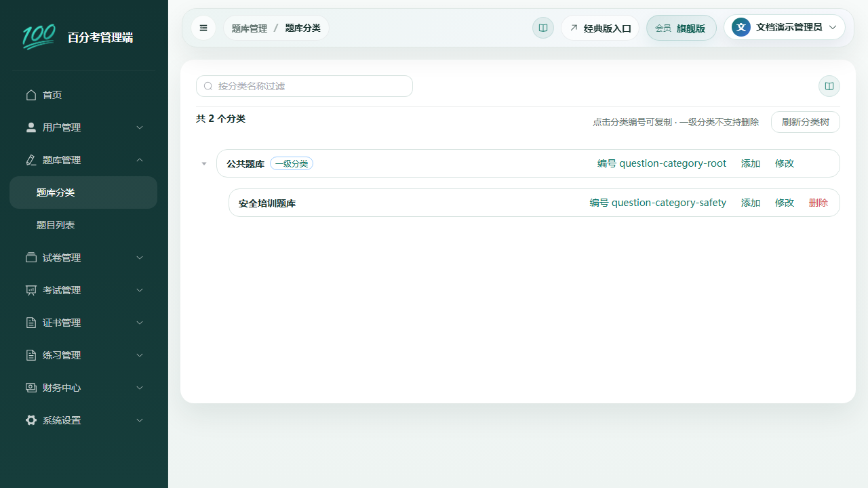The width and height of the screenshot is (868, 488).
Task: Click the finance icon beside 财务中心
Action: [31, 388]
